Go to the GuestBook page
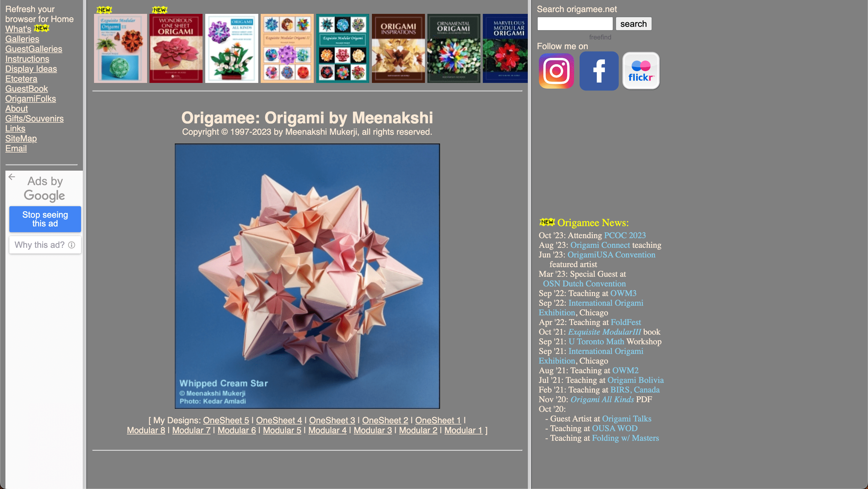Image resolution: width=868 pixels, height=489 pixels. (x=27, y=89)
